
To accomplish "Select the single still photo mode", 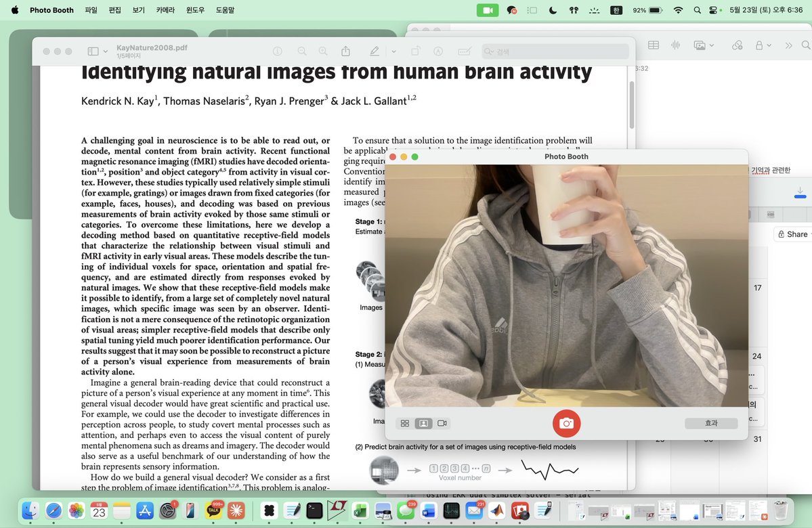I will point(423,424).
